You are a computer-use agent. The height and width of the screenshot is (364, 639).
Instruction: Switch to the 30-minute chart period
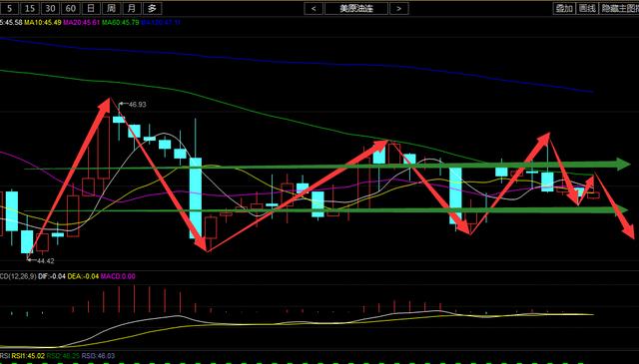coord(50,8)
